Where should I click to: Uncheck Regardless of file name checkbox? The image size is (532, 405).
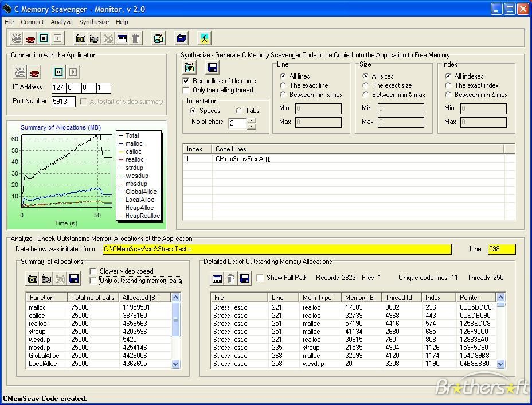tap(186, 81)
